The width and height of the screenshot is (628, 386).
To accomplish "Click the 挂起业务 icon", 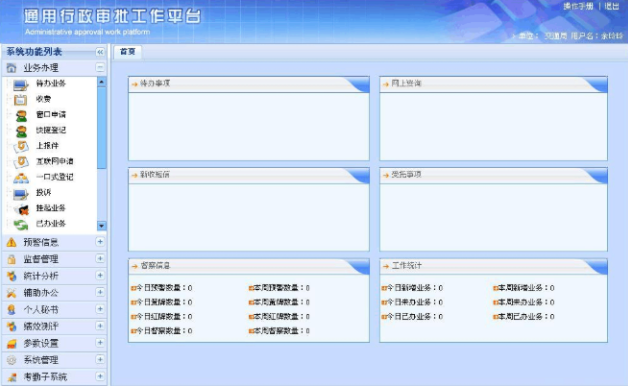I will (x=22, y=209).
